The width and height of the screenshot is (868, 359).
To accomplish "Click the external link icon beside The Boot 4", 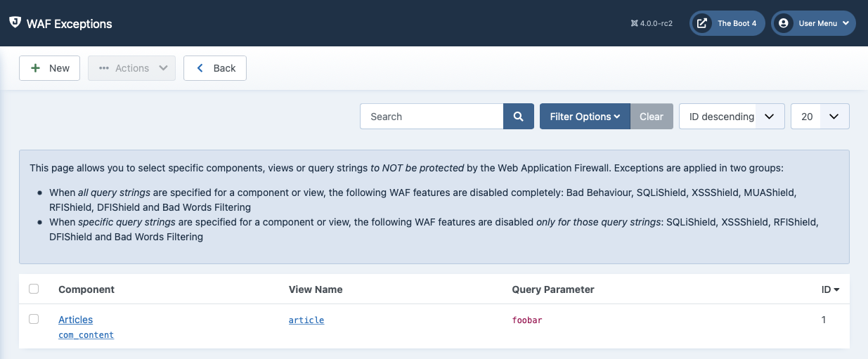I will (701, 23).
